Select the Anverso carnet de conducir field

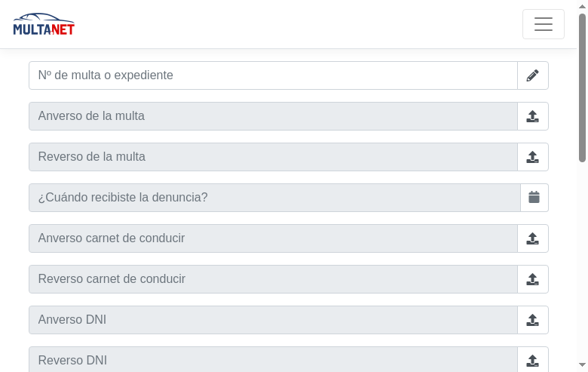[x=273, y=238]
